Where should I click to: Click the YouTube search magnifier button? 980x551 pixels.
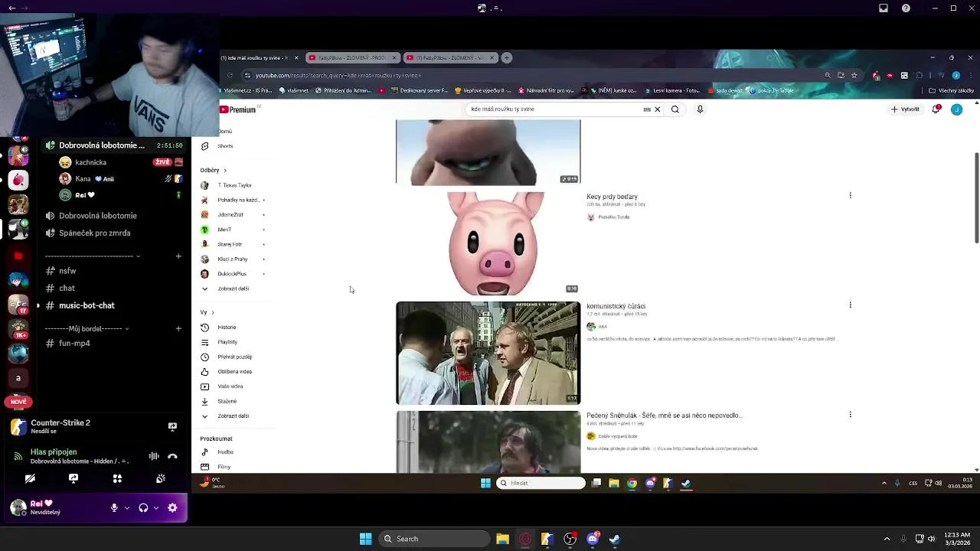pos(675,109)
